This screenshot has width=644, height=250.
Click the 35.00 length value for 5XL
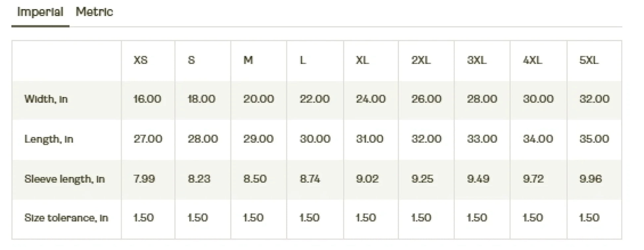point(594,139)
